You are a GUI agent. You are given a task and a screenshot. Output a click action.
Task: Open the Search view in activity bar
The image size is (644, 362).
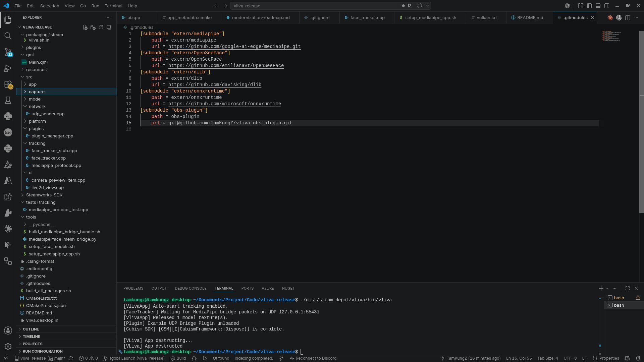8,36
